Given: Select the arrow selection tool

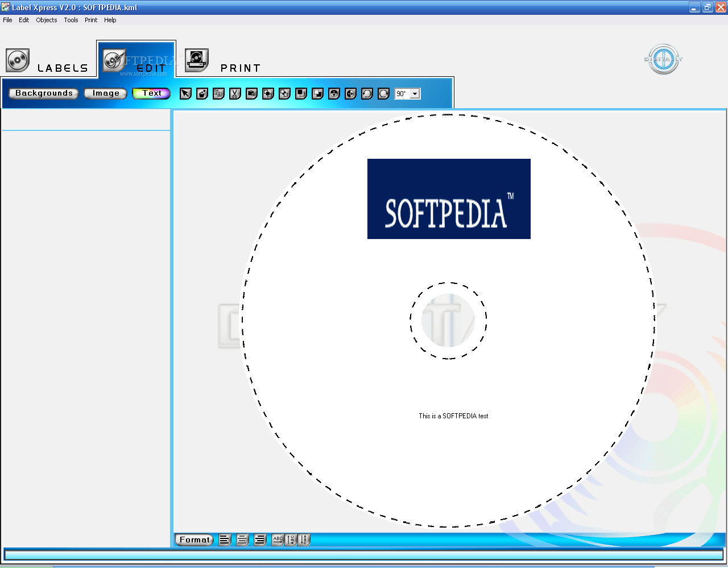Looking at the screenshot, I should click(x=185, y=93).
